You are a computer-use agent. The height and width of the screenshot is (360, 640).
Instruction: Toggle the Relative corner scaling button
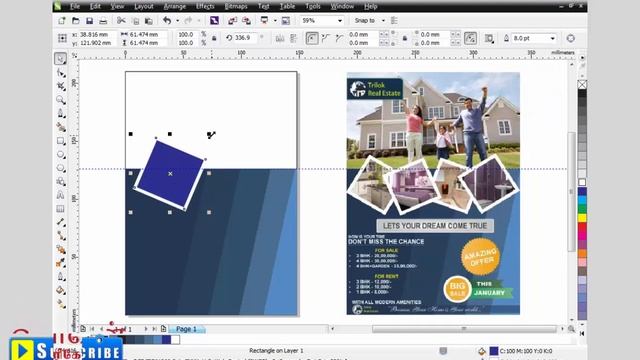coord(470,38)
